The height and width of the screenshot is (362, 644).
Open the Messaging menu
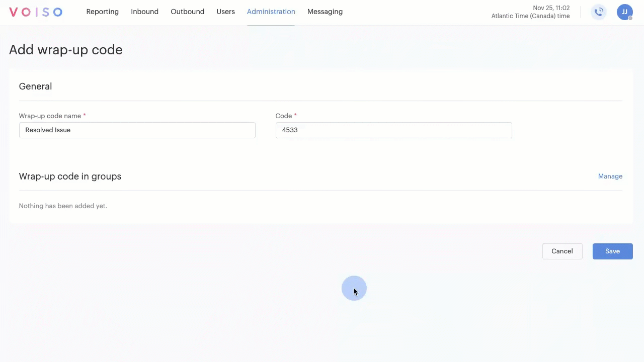tap(325, 12)
